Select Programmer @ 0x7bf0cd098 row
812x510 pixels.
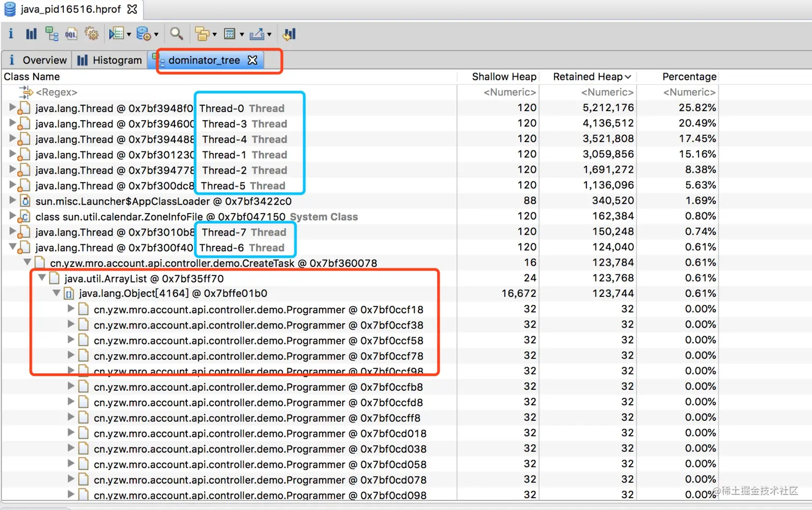360,494
